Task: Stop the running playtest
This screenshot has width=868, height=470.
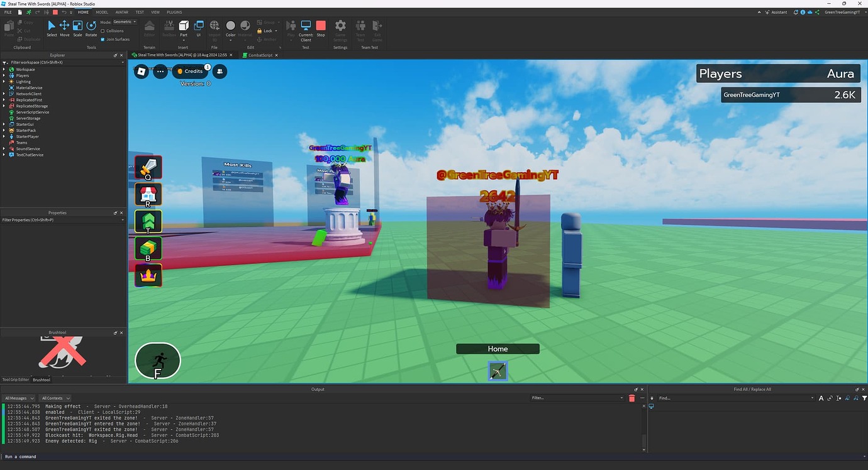Action: (x=321, y=26)
